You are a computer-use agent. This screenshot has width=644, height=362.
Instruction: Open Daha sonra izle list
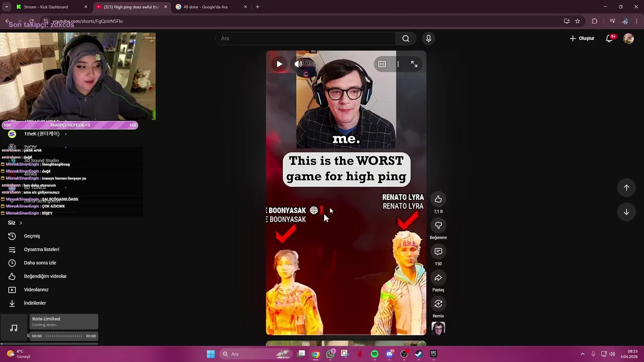point(40,263)
